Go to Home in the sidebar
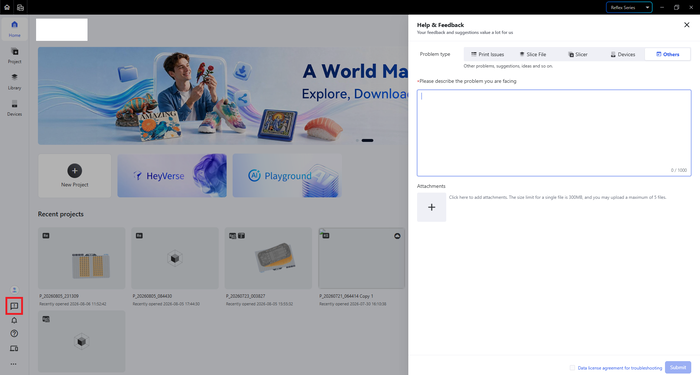700x375 pixels. [14, 29]
